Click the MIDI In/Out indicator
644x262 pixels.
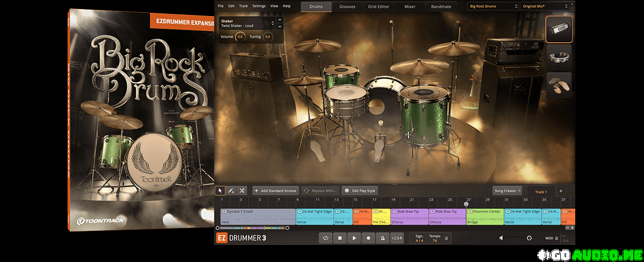(x=565, y=238)
